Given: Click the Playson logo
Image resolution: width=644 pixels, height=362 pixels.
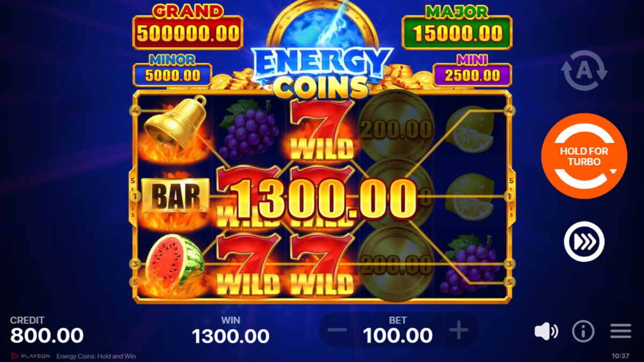Looking at the screenshot, I should [31, 356].
